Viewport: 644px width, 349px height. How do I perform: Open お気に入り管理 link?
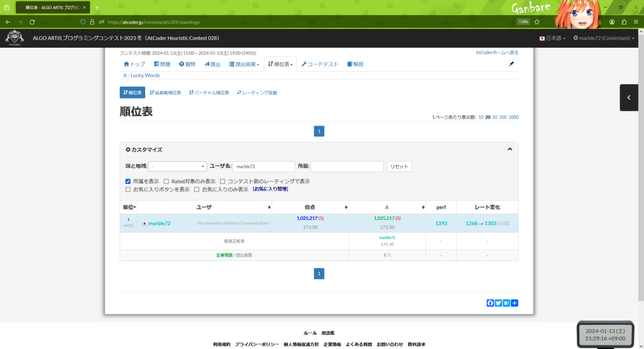click(270, 190)
